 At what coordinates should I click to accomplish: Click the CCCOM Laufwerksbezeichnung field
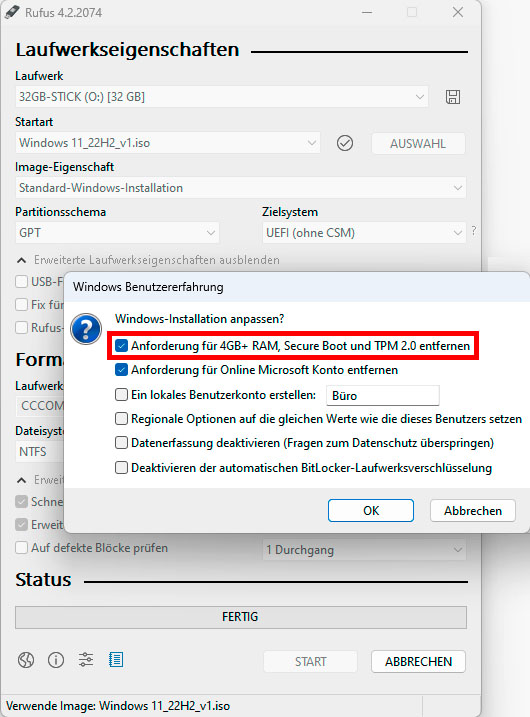pyautogui.click(x=40, y=406)
